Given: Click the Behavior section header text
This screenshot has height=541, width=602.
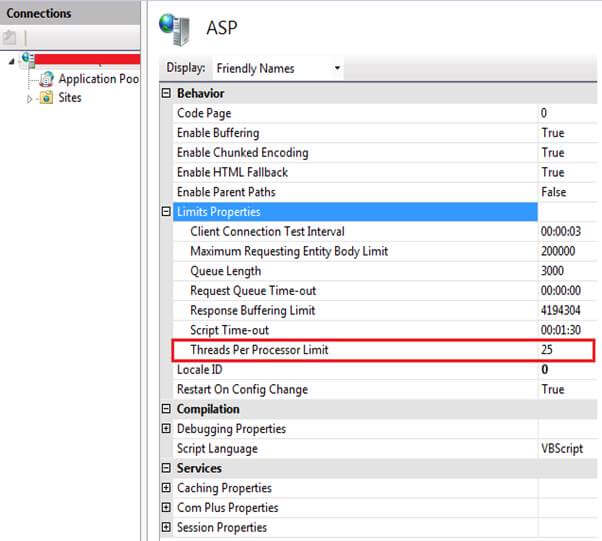Looking at the screenshot, I should (x=200, y=93).
